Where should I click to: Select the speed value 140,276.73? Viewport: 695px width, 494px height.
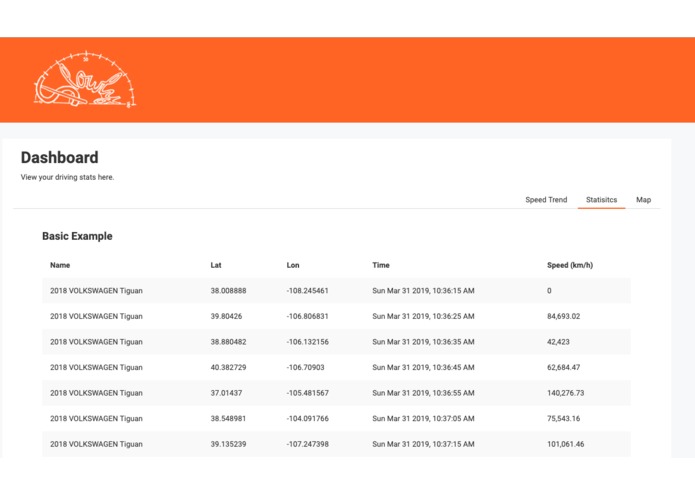(566, 393)
